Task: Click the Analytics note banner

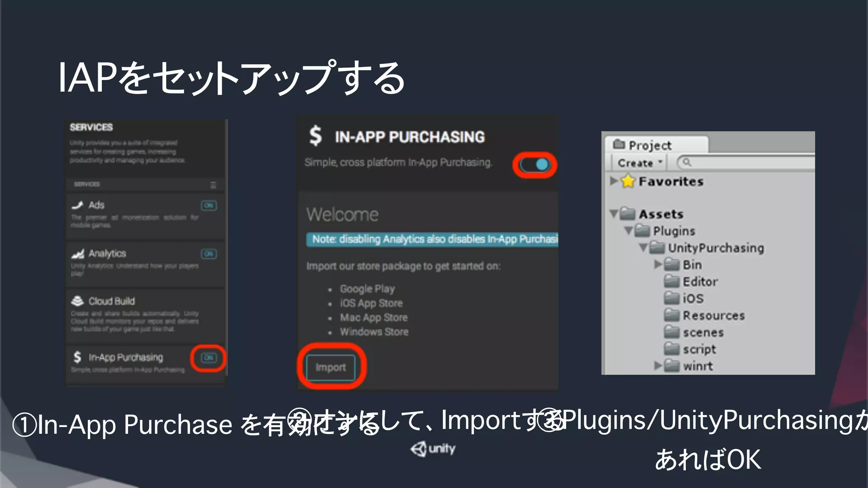Action: click(432, 239)
